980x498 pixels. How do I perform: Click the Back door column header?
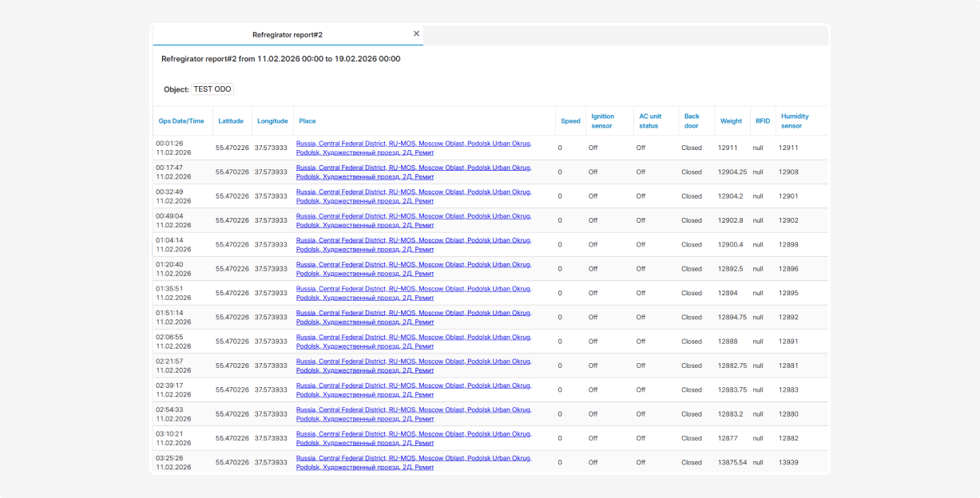click(692, 121)
